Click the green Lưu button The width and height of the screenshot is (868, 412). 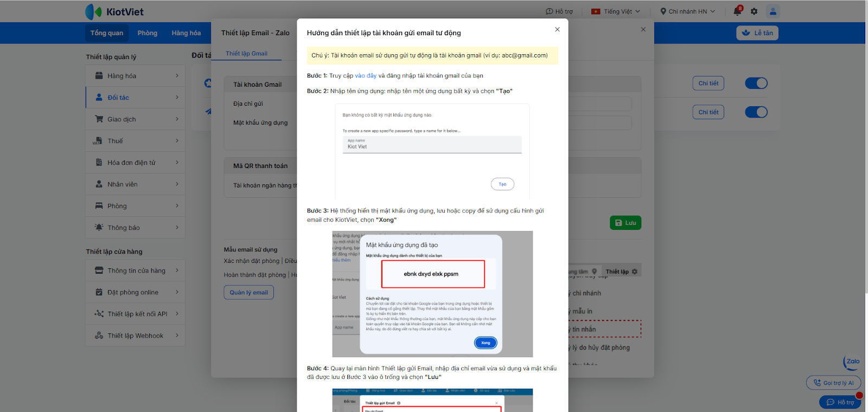click(x=626, y=223)
